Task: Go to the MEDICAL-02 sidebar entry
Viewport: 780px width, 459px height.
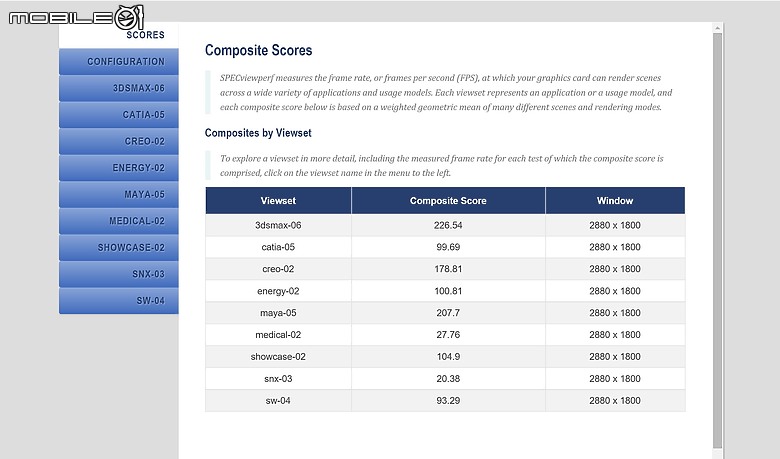Action: point(119,221)
